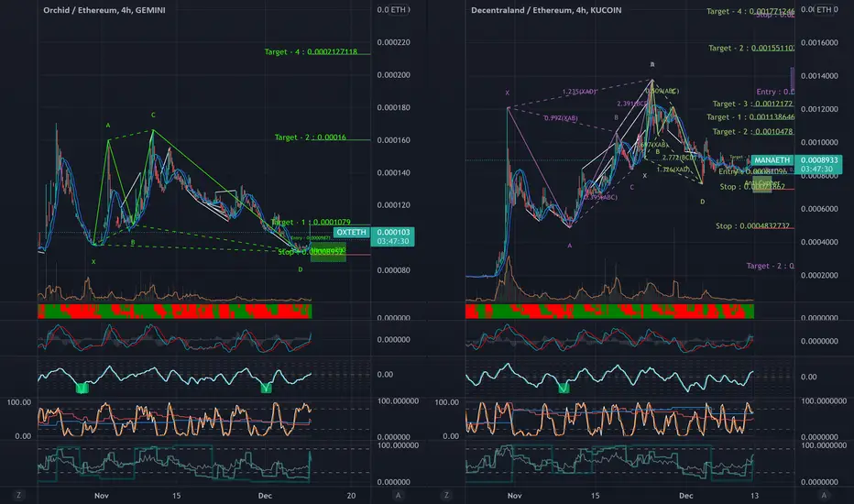This screenshot has height=504, width=854.
Task: Click the Stop : 0.00008952 label
Action: click(311, 252)
